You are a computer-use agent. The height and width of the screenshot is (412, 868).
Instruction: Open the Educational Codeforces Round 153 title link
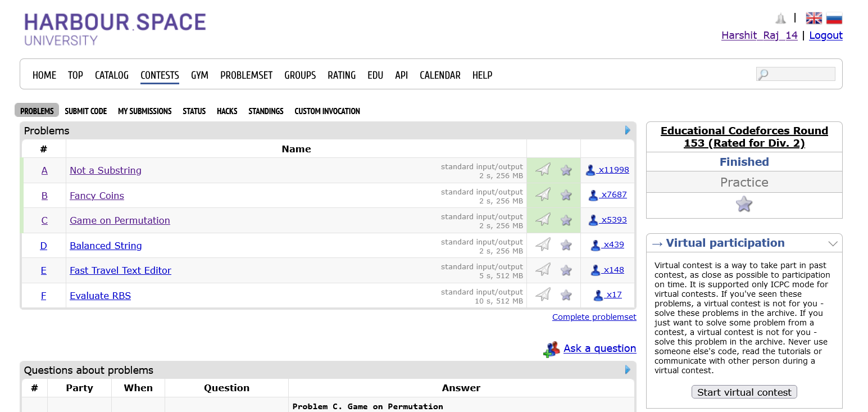pos(744,137)
